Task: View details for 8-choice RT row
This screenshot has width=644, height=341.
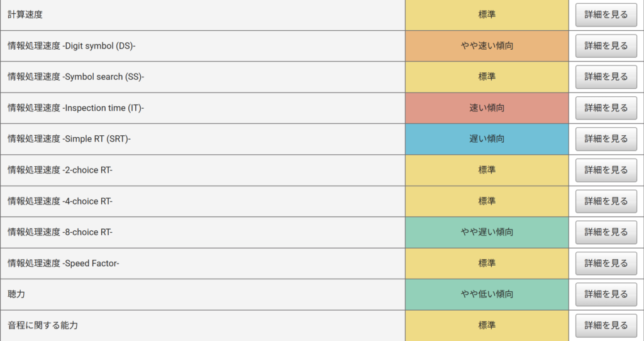Action: [606, 232]
